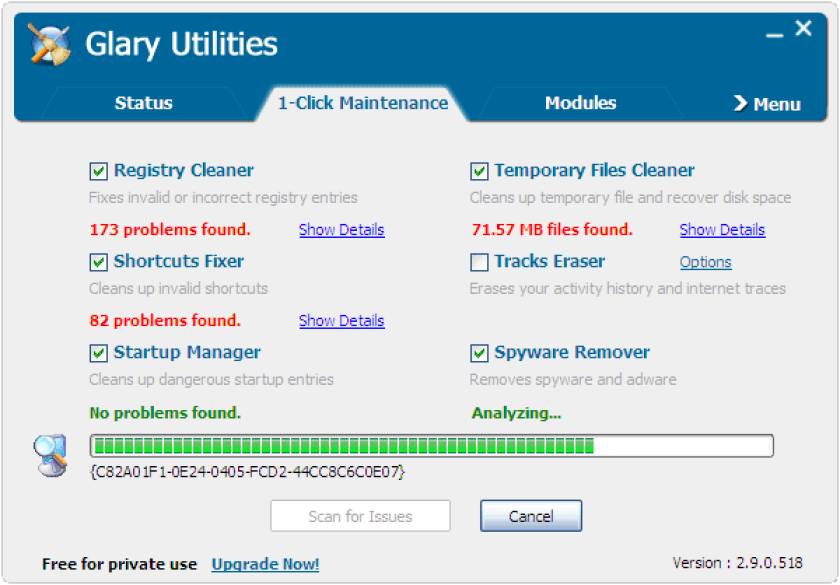Click the Menu arrow chevron icon

point(740,103)
